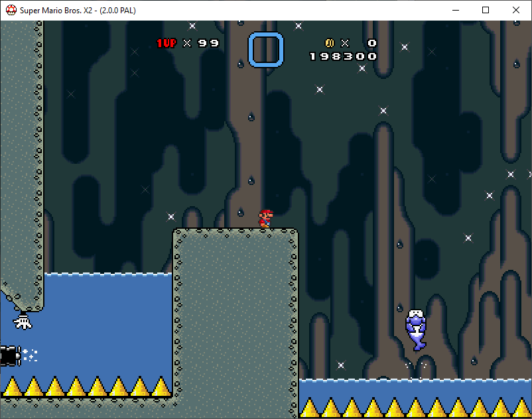The width and height of the screenshot is (532, 419).
Task: Click the blue jumping dolphin enemy
Action: pos(417,330)
